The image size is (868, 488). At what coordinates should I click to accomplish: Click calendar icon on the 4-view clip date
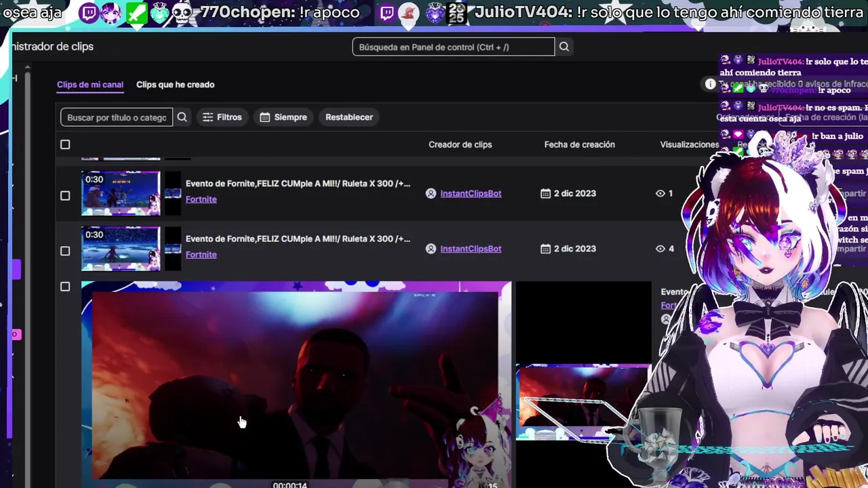[x=545, y=249]
